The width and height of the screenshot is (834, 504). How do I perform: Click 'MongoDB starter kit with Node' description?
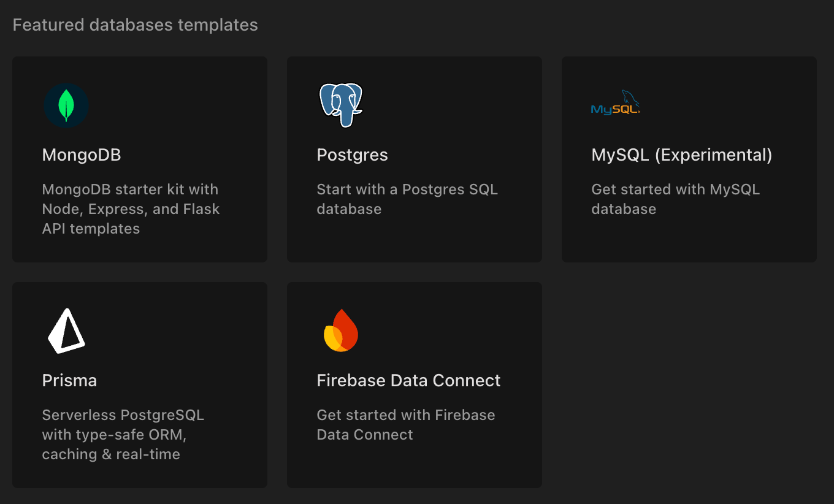coord(131,209)
